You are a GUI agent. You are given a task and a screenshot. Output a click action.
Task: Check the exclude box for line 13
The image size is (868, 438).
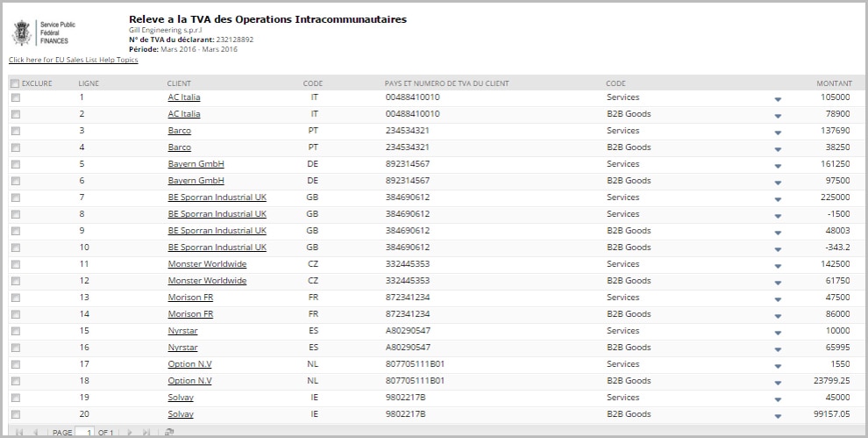[16, 298]
